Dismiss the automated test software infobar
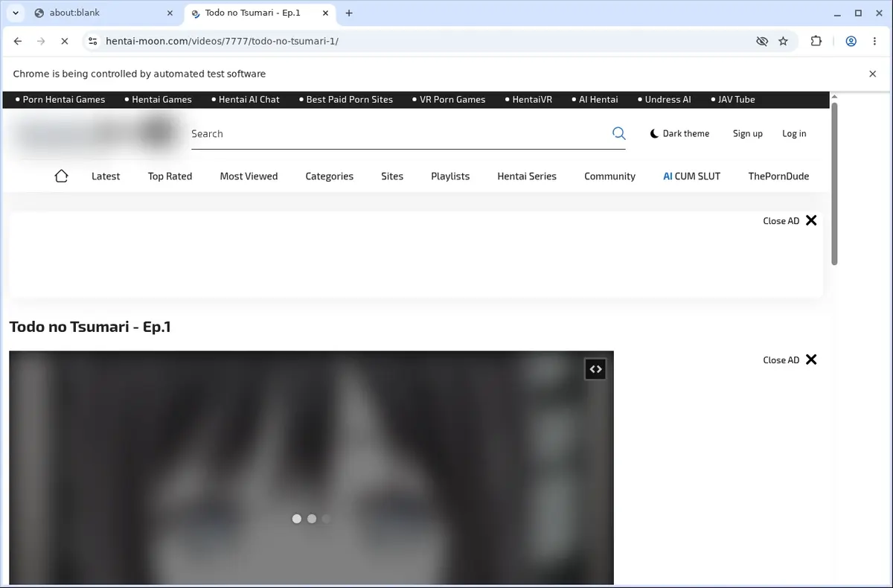 tap(872, 74)
